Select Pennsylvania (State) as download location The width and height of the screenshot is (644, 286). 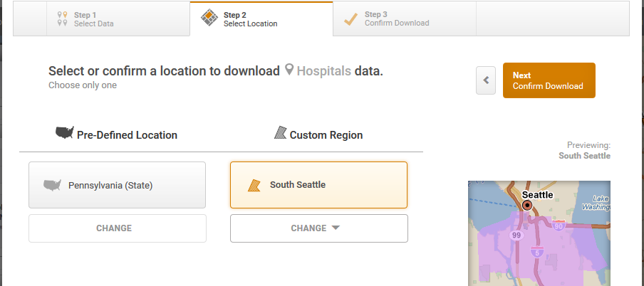(117, 185)
